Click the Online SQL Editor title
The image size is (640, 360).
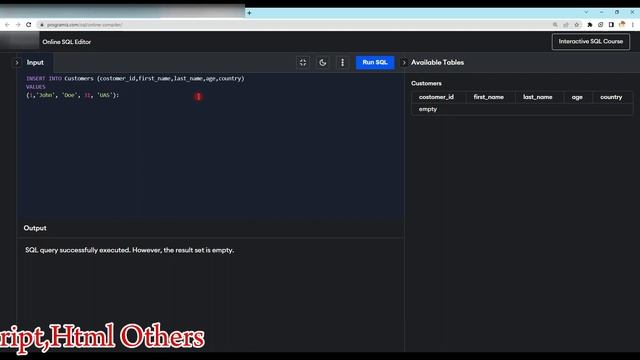[x=67, y=42]
